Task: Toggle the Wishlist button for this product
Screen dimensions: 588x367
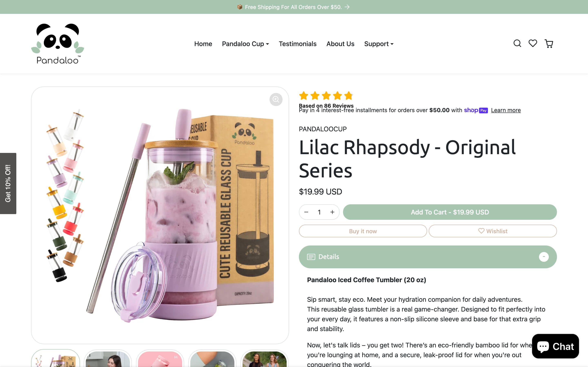Action: pyautogui.click(x=493, y=231)
